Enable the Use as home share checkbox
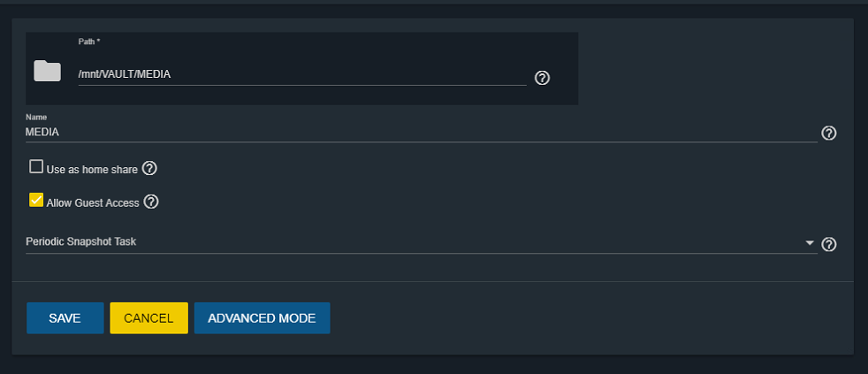Viewport: 868px width, 374px height. [36, 167]
